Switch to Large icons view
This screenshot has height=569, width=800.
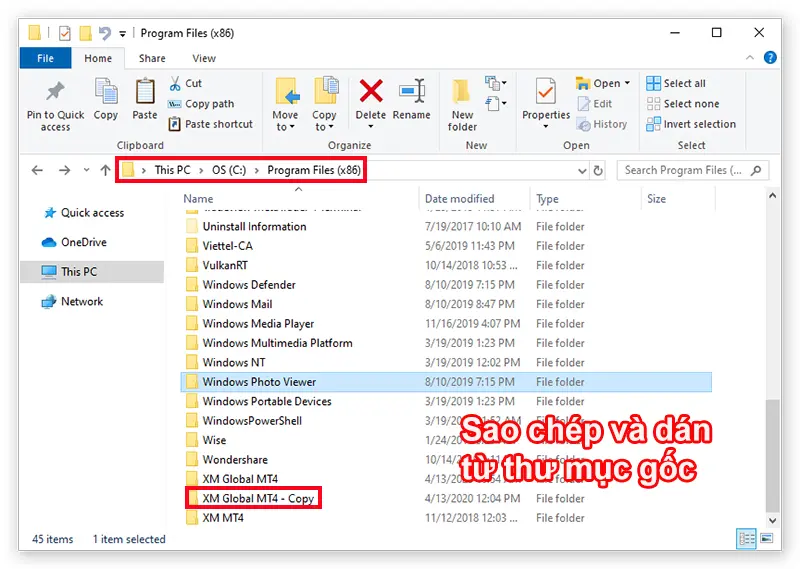click(x=766, y=538)
